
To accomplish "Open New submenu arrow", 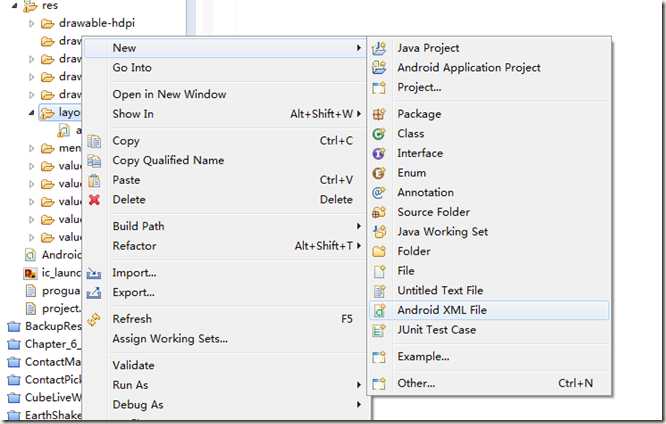I will click(x=358, y=48).
